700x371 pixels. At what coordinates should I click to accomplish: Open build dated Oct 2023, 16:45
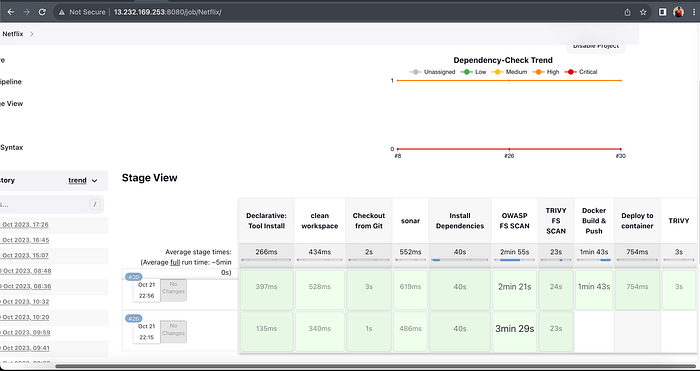(25, 240)
